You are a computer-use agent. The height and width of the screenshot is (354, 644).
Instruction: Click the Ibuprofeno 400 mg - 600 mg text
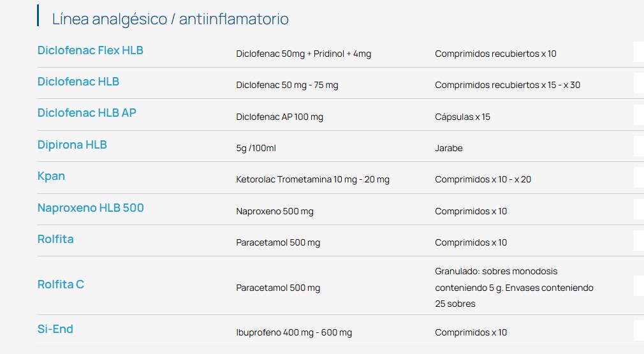click(293, 333)
